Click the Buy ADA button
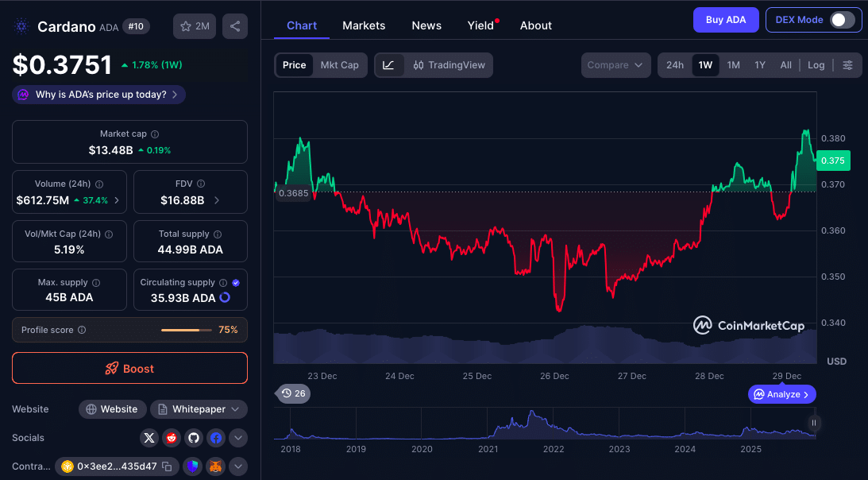Viewport: 868px width, 480px height. [726, 20]
